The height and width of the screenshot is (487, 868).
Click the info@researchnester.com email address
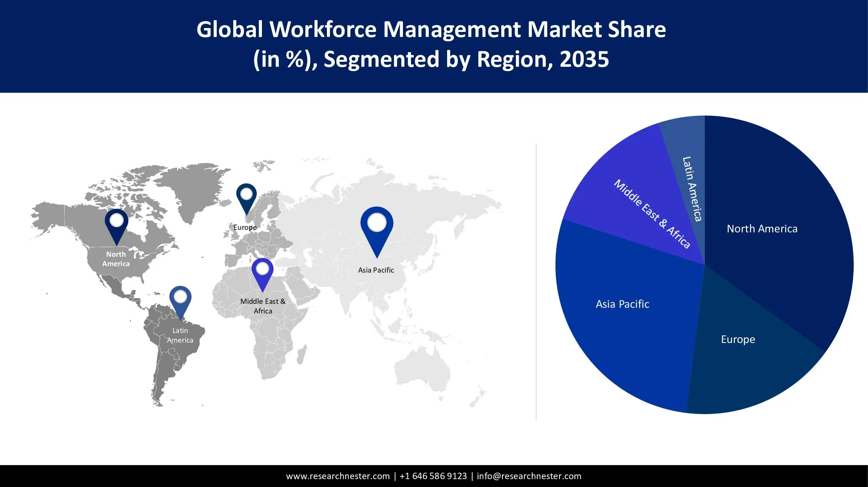(529, 476)
